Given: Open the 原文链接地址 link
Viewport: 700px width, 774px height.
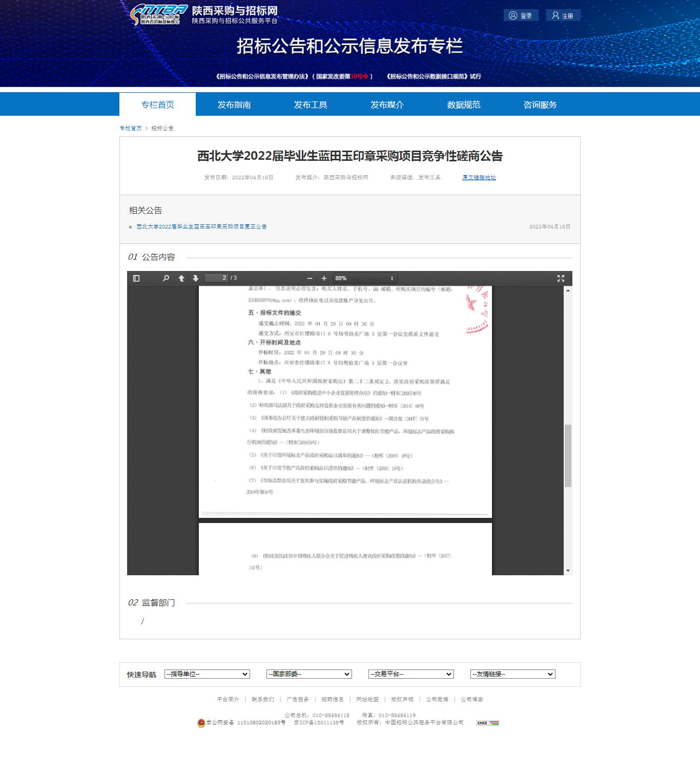Looking at the screenshot, I should (x=479, y=177).
